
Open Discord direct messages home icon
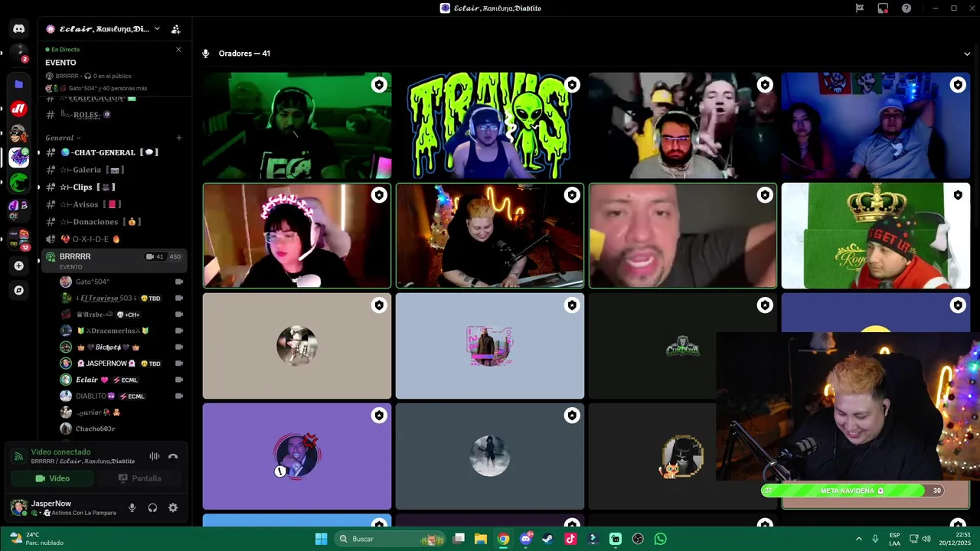[x=19, y=29]
